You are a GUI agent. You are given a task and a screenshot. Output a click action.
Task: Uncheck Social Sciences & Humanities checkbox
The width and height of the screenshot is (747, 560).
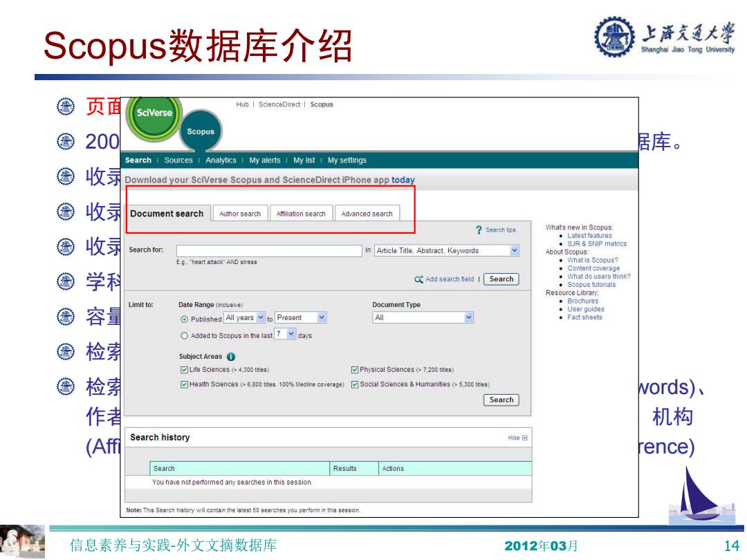[354, 385]
